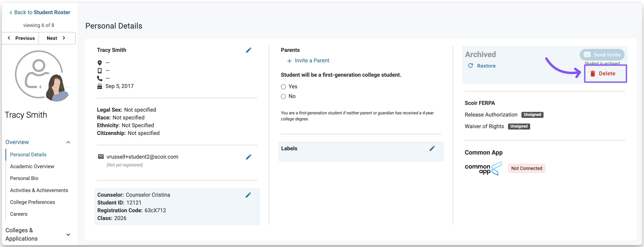Click the Send Invite button
This screenshot has height=247, width=644.
coord(602,55)
